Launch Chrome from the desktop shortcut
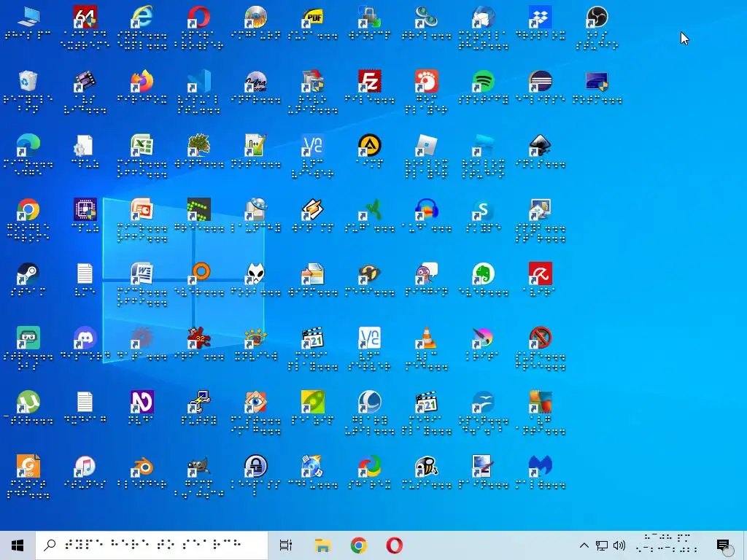This screenshot has height=560, width=747. [28, 209]
